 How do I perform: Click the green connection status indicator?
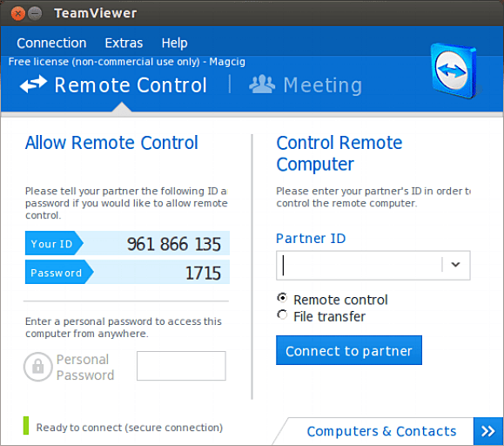[x=26, y=425]
